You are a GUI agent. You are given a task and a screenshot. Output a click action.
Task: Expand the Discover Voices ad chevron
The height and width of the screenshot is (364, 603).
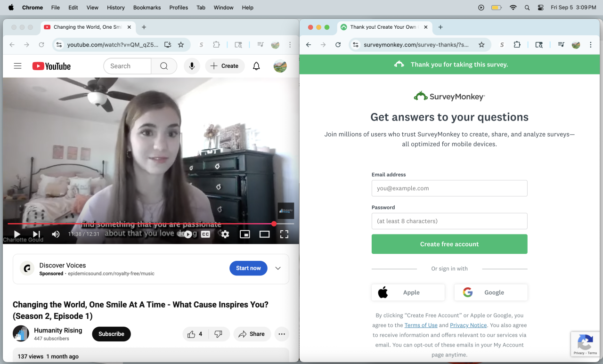point(278,268)
